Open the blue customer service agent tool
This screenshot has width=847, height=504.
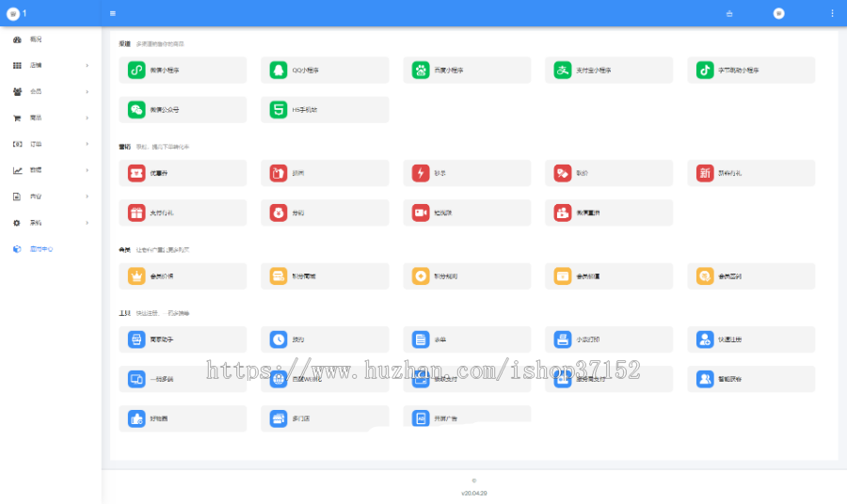[751, 379]
